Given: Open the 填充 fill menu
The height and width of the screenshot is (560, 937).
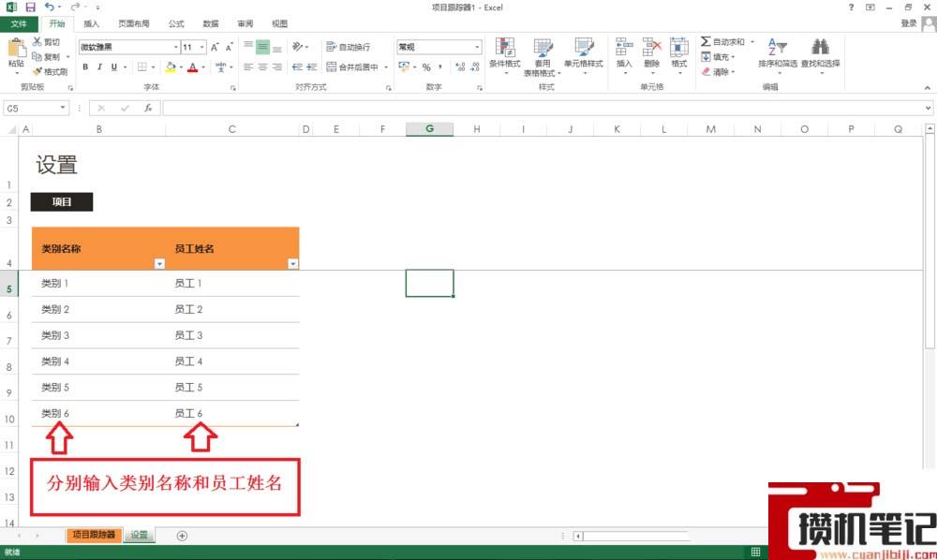Looking at the screenshot, I should pyautogui.click(x=718, y=57).
